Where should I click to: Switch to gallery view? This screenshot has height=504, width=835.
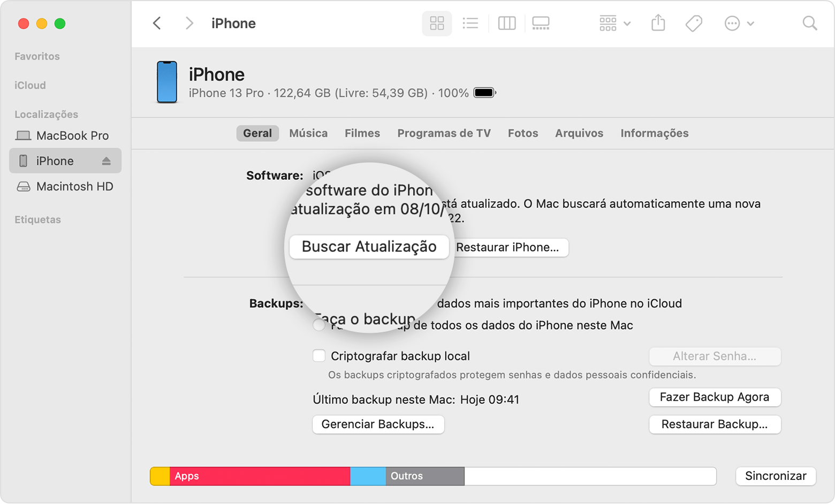[540, 23]
